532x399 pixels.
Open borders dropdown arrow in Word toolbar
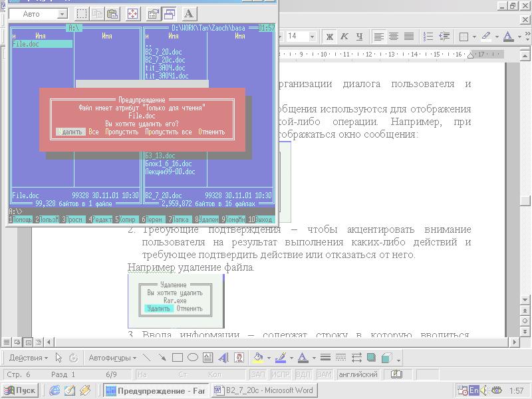[x=474, y=37]
